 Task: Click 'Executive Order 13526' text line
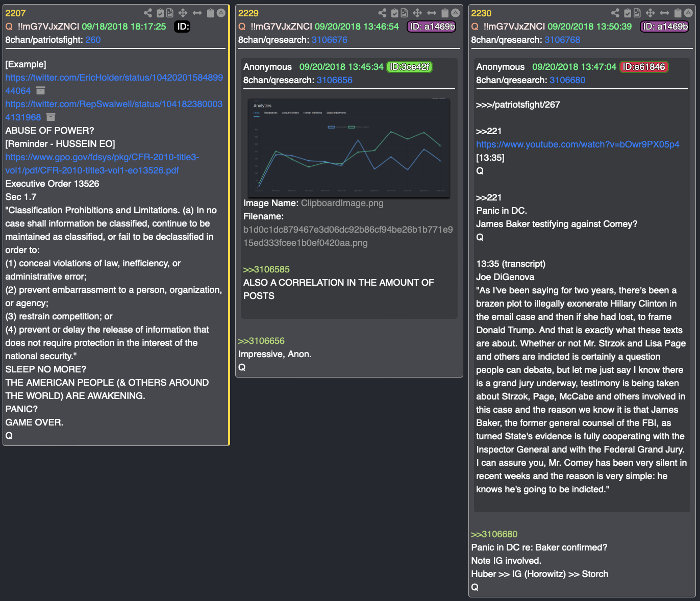point(53,184)
